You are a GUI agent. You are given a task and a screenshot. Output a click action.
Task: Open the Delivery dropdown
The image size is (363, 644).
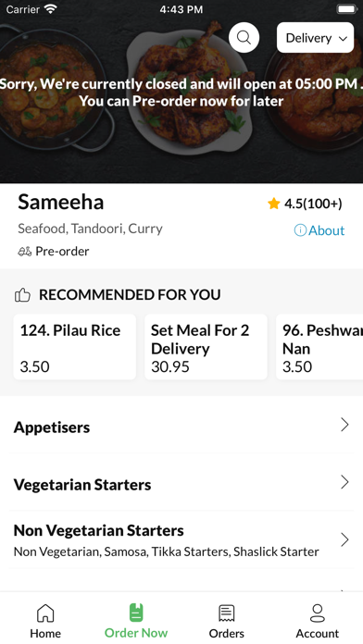click(x=316, y=38)
